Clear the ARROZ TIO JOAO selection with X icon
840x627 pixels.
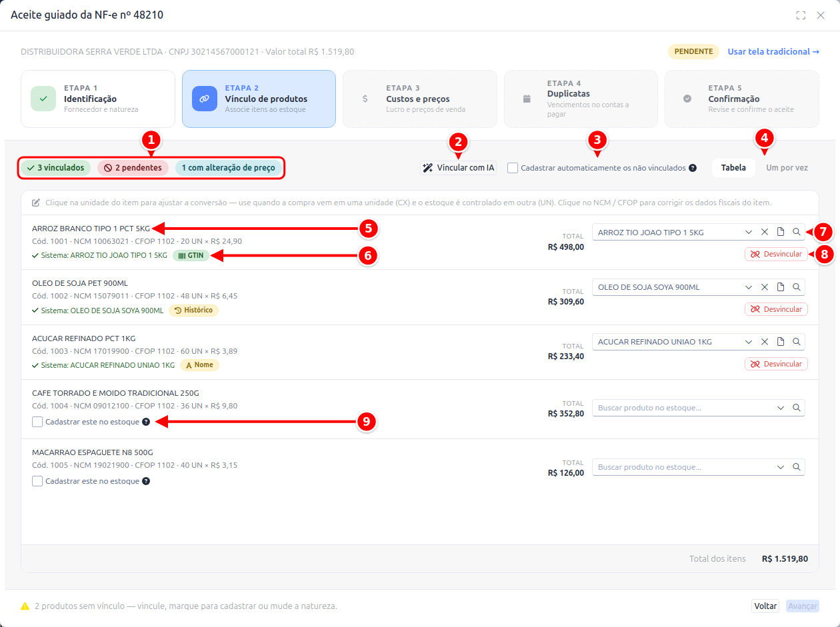coord(765,232)
